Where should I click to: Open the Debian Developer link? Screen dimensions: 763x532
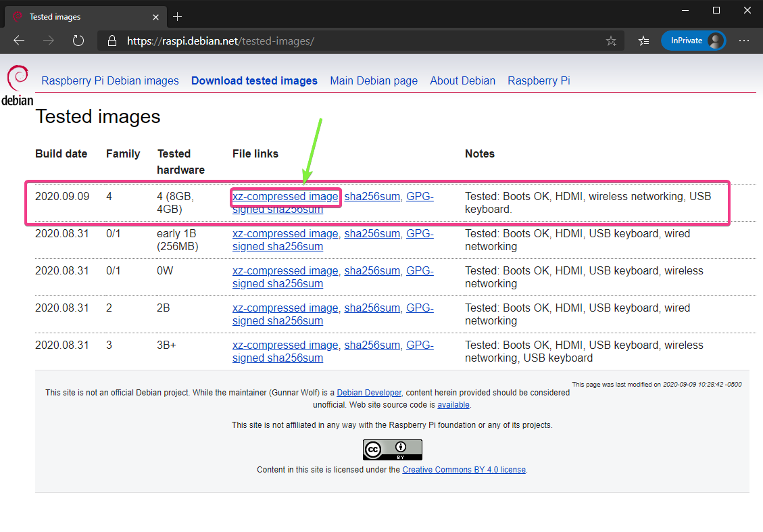click(369, 393)
